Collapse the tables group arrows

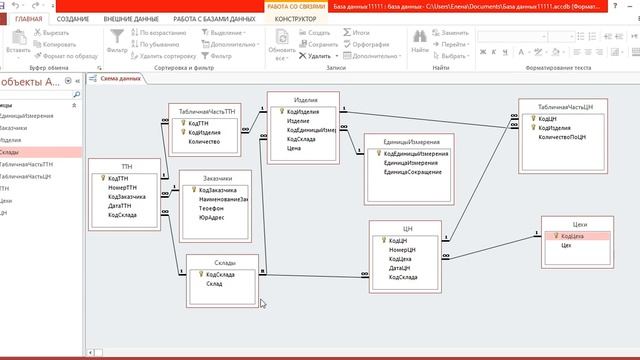pyautogui.click(x=74, y=105)
